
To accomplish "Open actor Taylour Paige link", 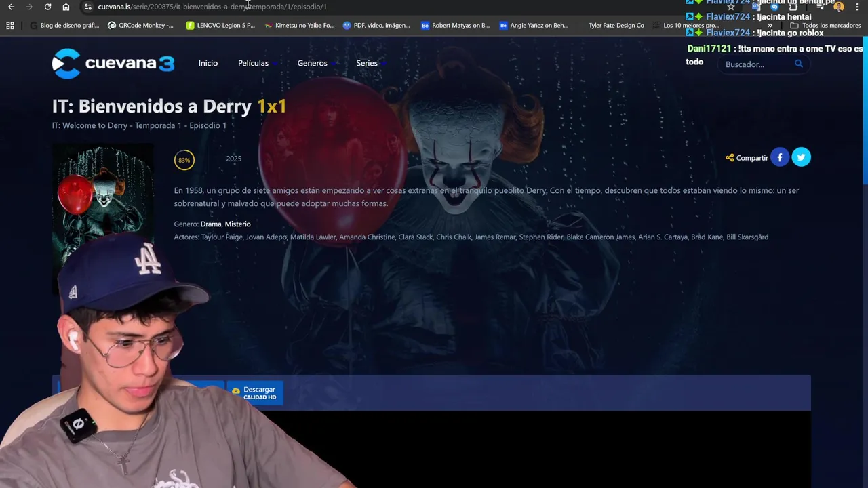I will point(221,237).
